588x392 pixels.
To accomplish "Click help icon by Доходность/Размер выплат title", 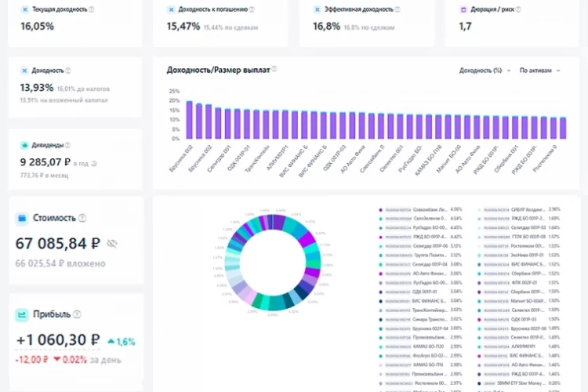I will (274, 69).
